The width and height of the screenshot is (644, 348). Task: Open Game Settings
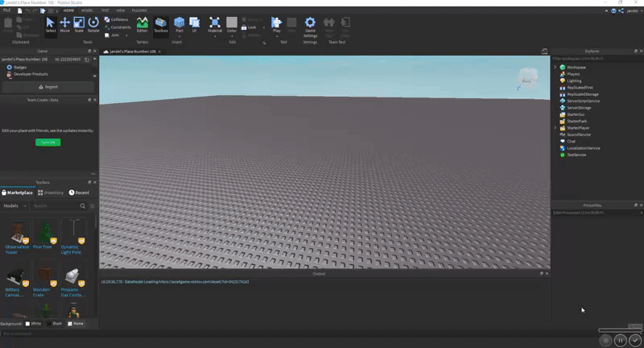click(310, 27)
